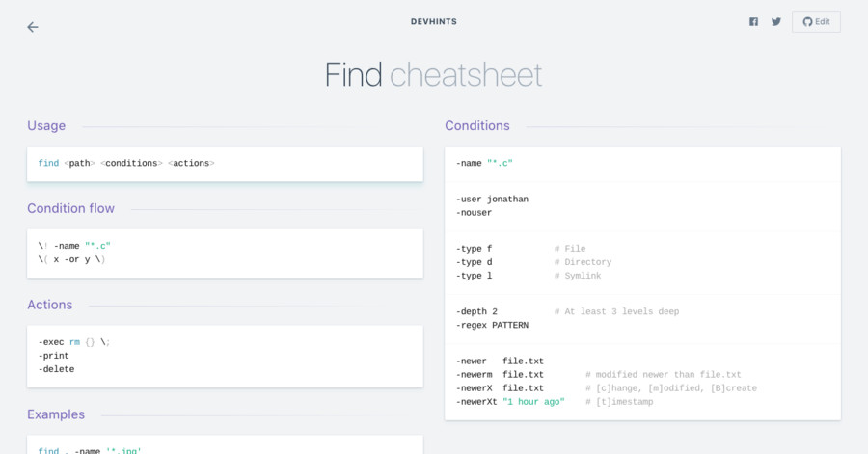
Task: Click the -user jonathan line
Action: [492, 200]
